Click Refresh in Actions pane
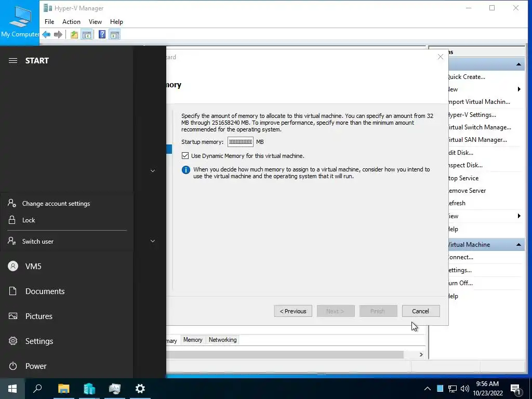532x399 pixels. pos(457,203)
